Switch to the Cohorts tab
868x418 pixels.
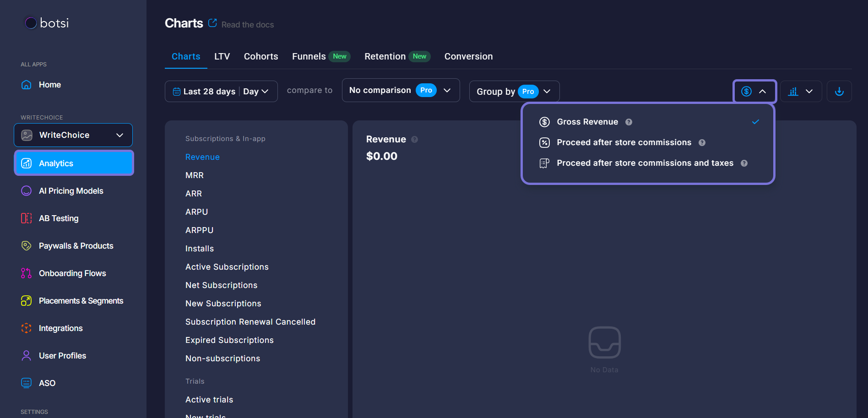point(261,56)
